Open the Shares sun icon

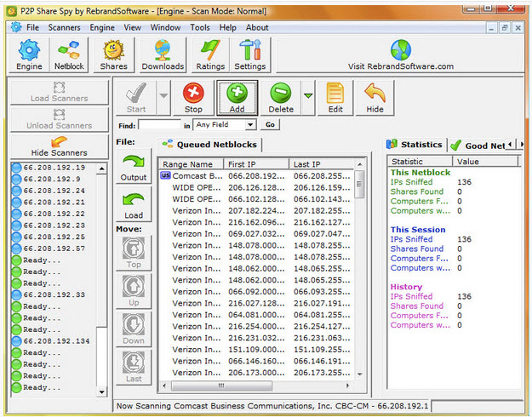coord(114,54)
